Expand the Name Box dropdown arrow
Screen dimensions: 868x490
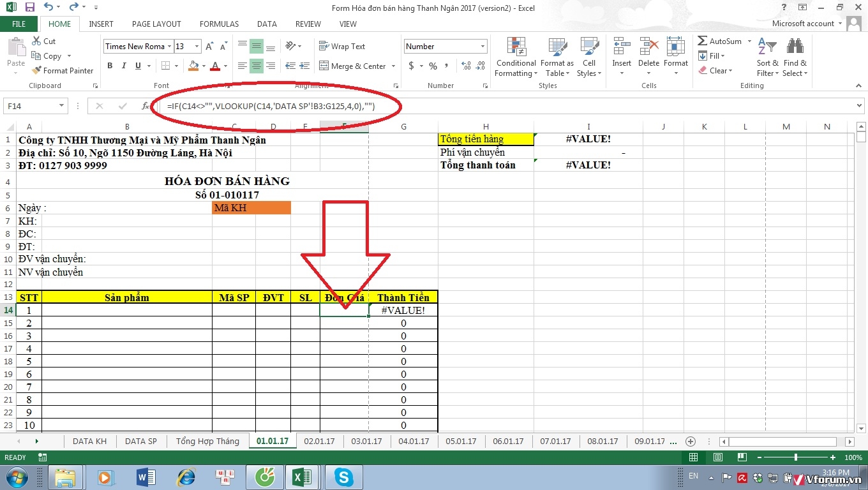click(62, 107)
